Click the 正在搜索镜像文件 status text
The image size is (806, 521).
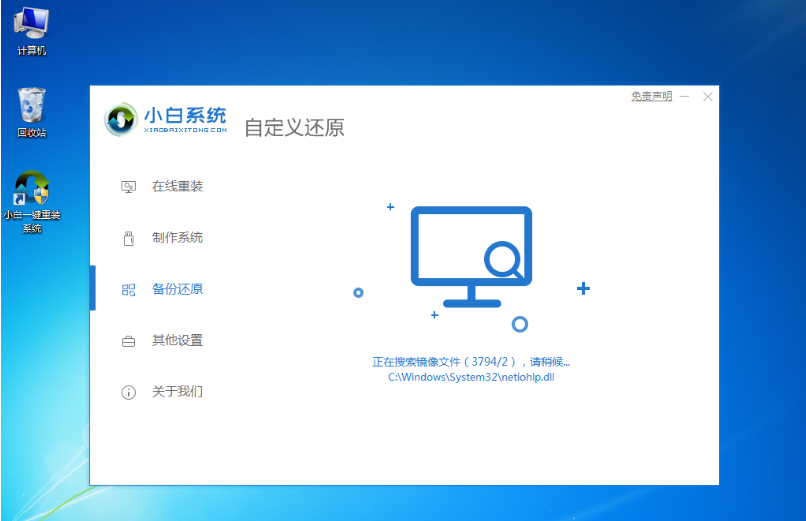click(x=470, y=362)
